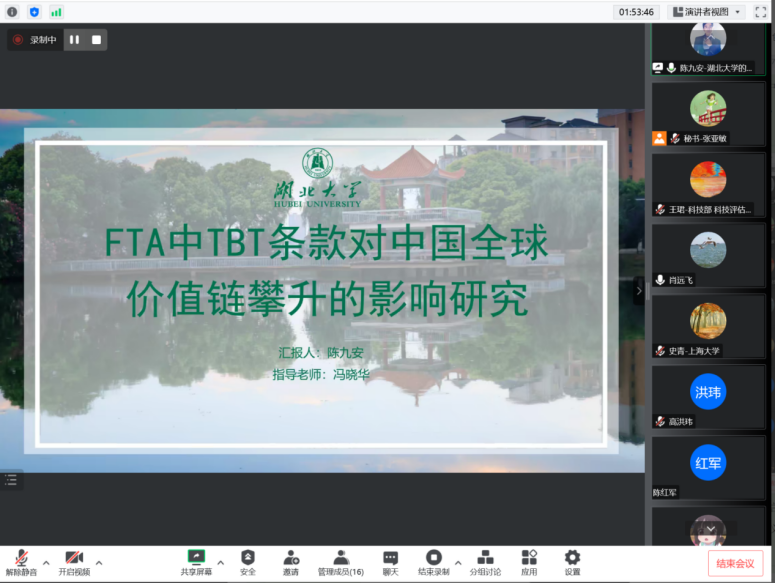Open the 设置 settings gear
The height and width of the screenshot is (583, 775).
click(x=572, y=563)
